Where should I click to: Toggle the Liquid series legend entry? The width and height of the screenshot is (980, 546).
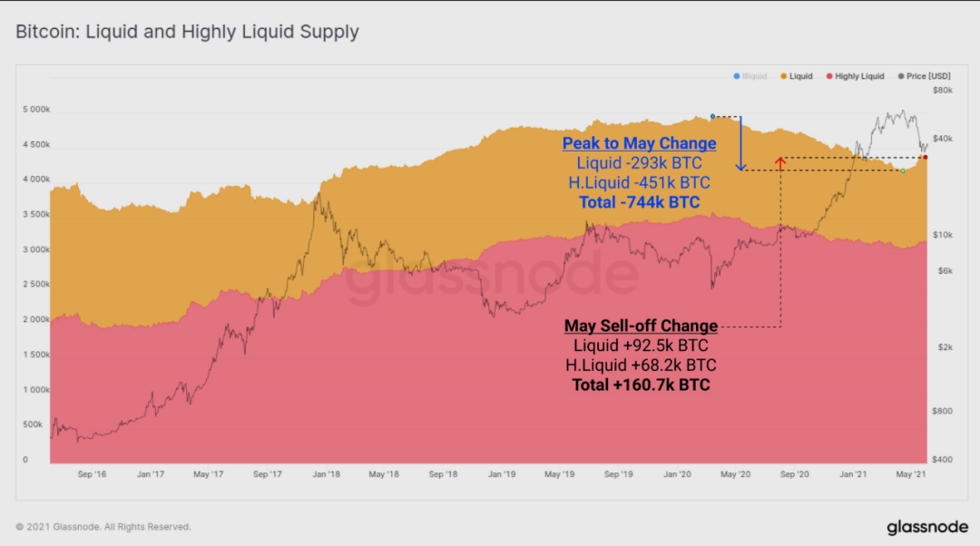click(797, 76)
